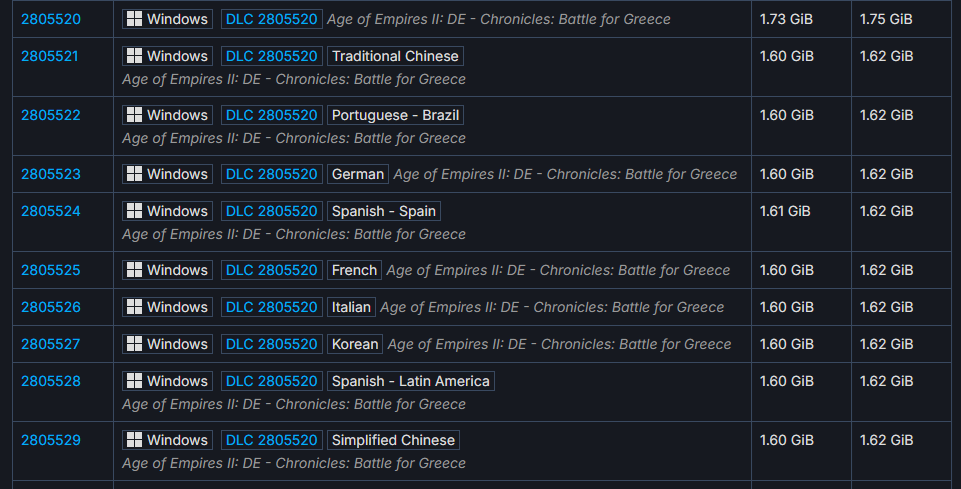Follow DLC 2805520 link in first row
This screenshot has height=489, width=961.
click(272, 19)
